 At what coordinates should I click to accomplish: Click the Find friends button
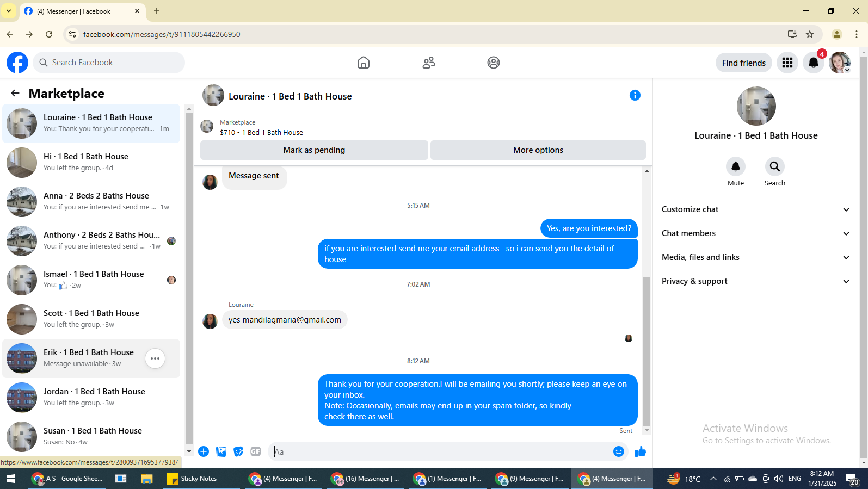tap(744, 63)
